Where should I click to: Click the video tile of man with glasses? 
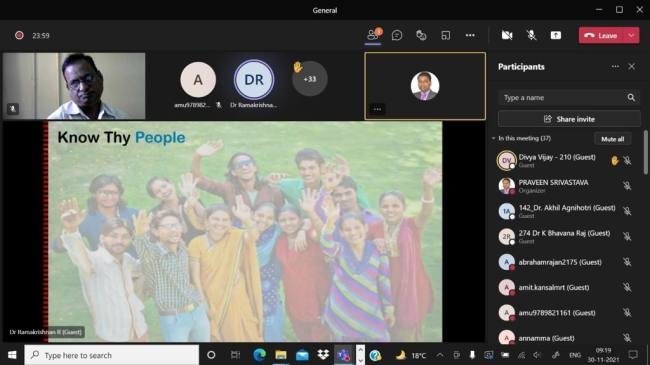74,86
